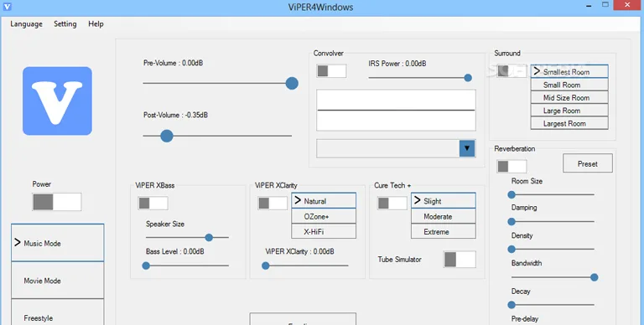The width and height of the screenshot is (644, 325).
Task: Click the 'ViPER XClarity : 0.00dB' label
Action: (299, 251)
